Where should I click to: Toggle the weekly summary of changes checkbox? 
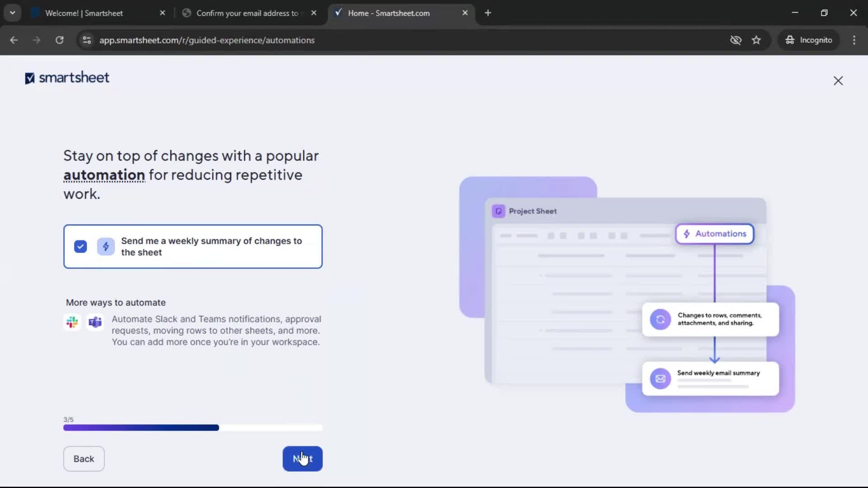[80, 246]
